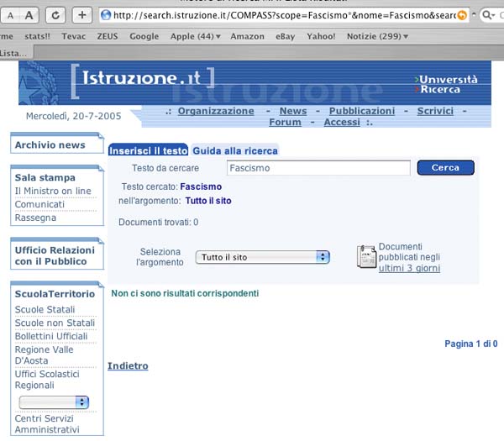
Task: Click the Istruzione.it logo banner
Action: pyautogui.click(x=143, y=81)
